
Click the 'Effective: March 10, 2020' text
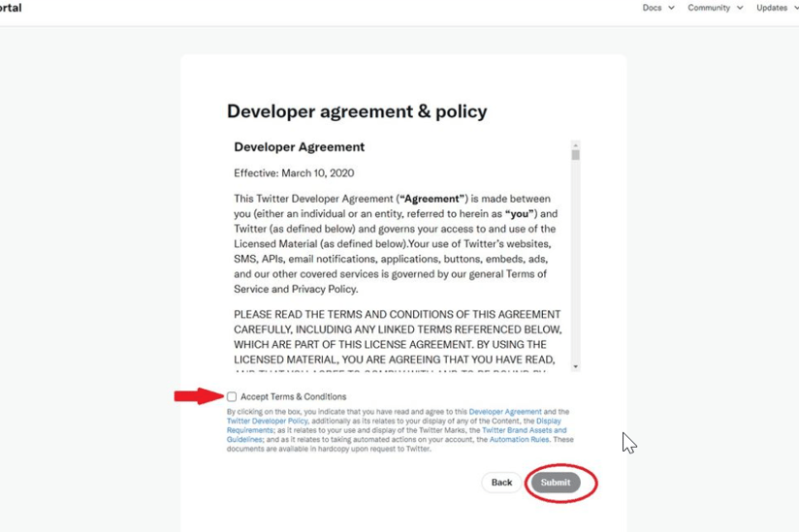[294, 173]
